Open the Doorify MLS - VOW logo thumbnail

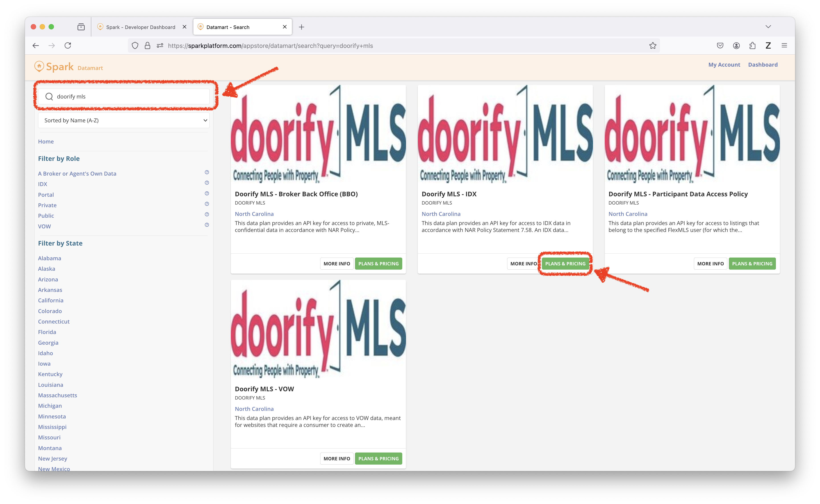click(318, 329)
